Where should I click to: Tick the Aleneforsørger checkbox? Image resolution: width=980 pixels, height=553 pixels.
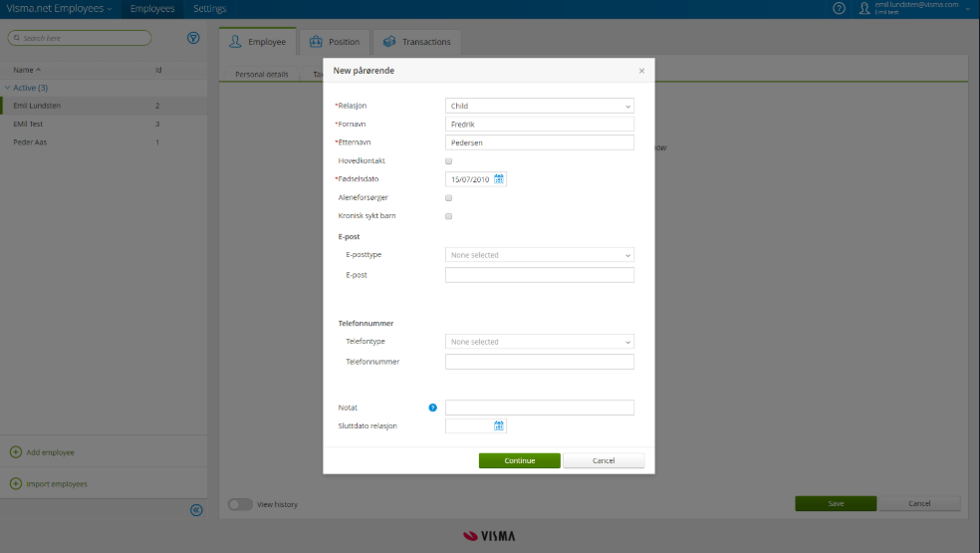449,197
